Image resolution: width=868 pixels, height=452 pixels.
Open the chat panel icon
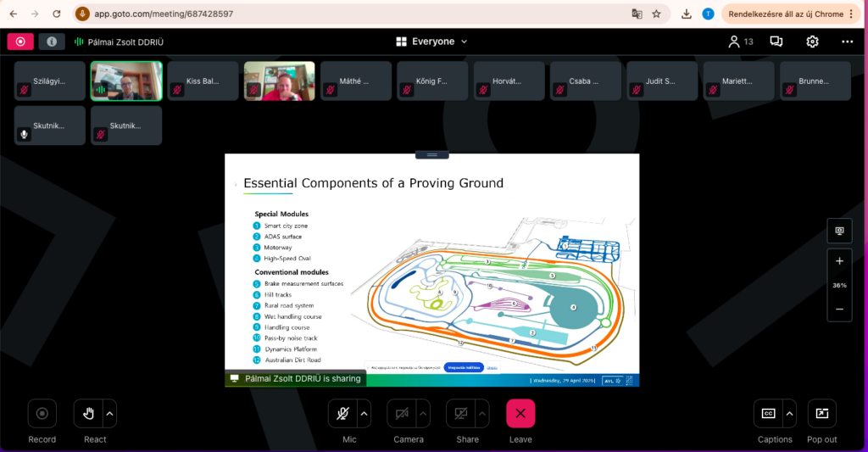click(776, 42)
